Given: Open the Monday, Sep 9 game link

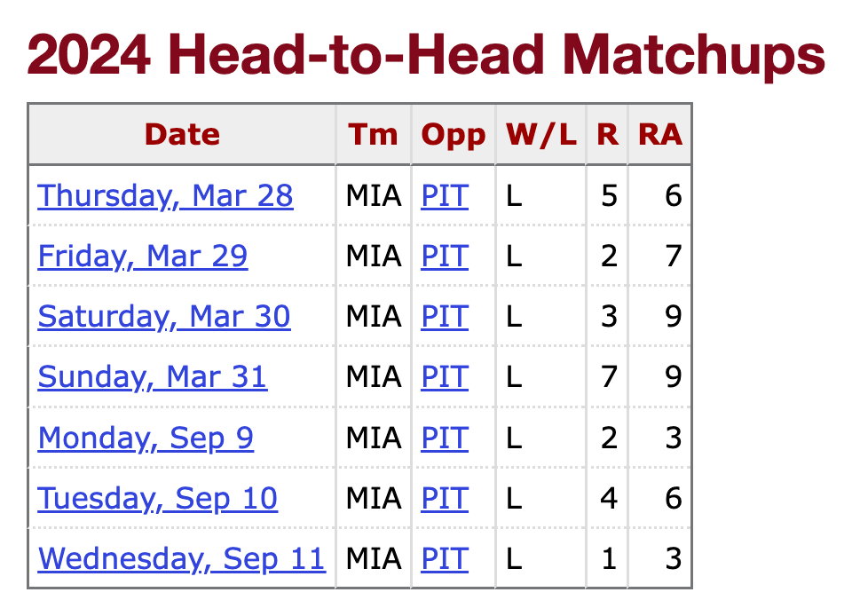Looking at the screenshot, I should [146, 438].
